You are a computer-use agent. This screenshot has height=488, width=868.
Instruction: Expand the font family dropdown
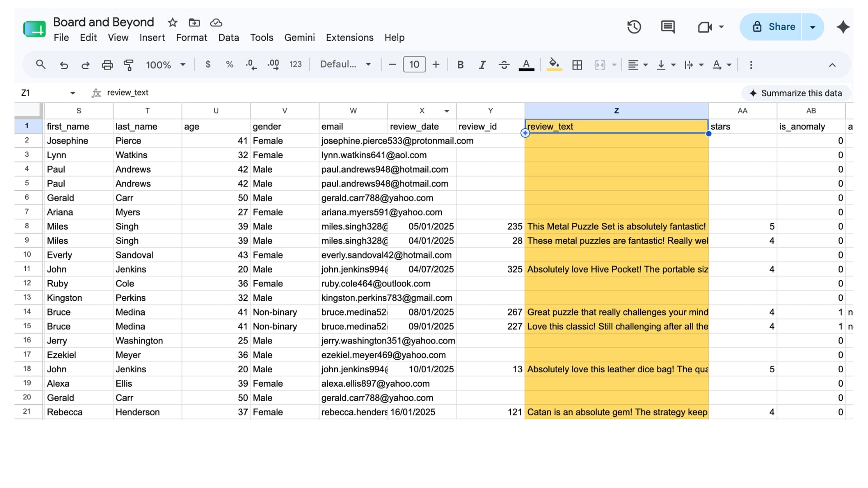(345, 64)
